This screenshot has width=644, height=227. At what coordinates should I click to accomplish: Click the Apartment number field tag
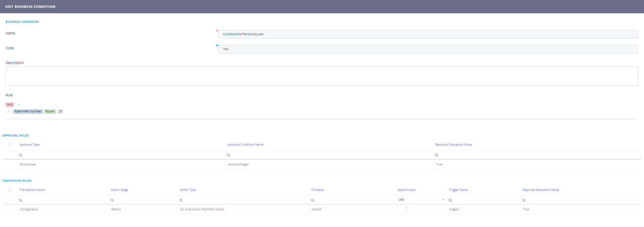(x=28, y=111)
